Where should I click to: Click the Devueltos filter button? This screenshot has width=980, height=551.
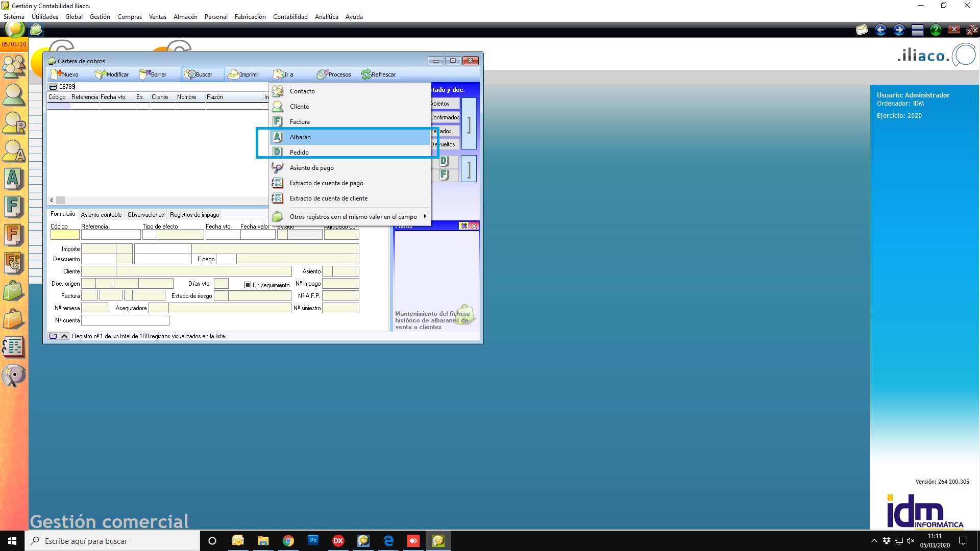[x=445, y=144]
